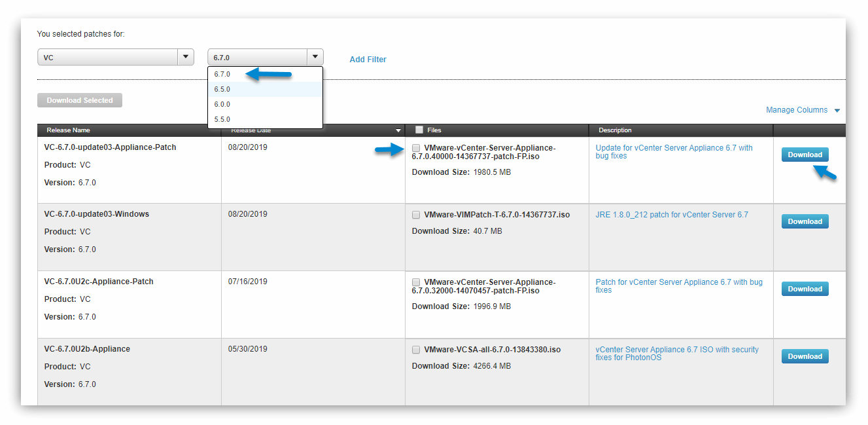Viewport: 868px width, 425px height.
Task: Check the VMware-VCSA-all-6.7.0 ISO checkbox
Action: 416,349
